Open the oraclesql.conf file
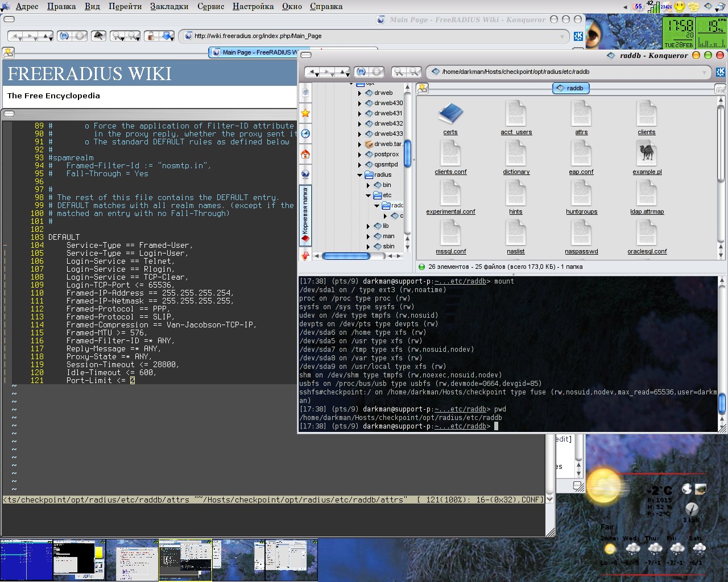Image resolution: width=728 pixels, height=582 pixels. point(647,237)
